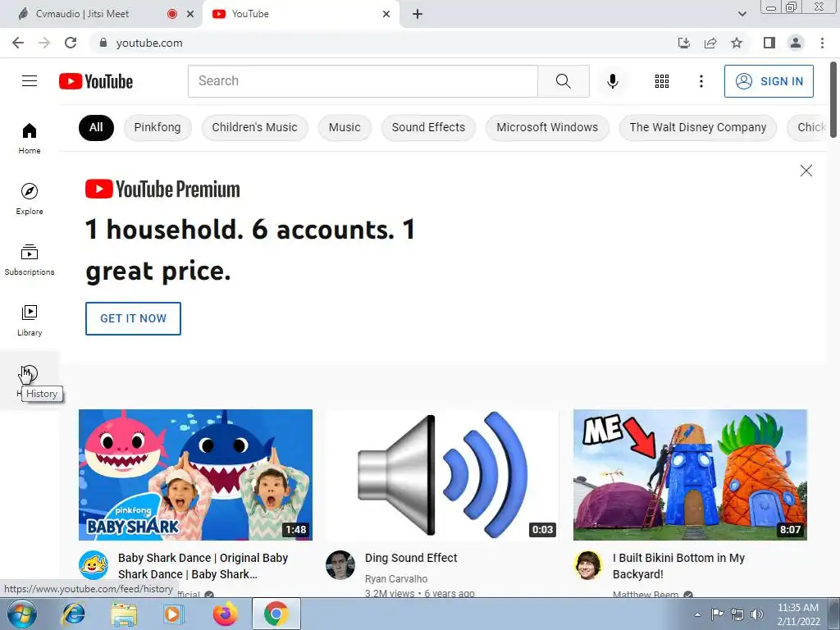Open History in the sidebar
The image size is (840, 630).
tap(30, 381)
